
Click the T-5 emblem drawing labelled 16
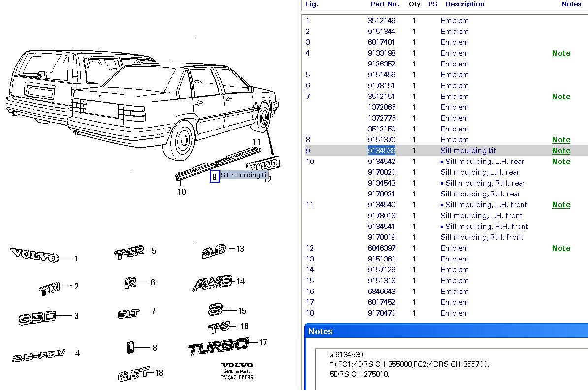(x=219, y=327)
